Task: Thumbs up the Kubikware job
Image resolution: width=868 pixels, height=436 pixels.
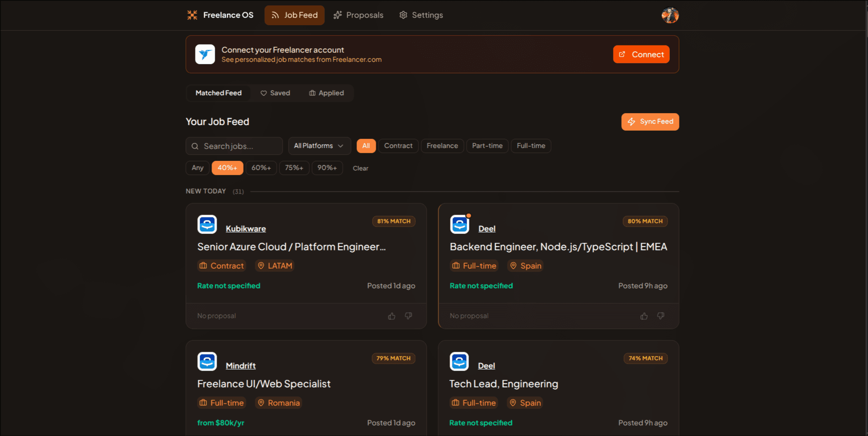Action: coord(392,316)
